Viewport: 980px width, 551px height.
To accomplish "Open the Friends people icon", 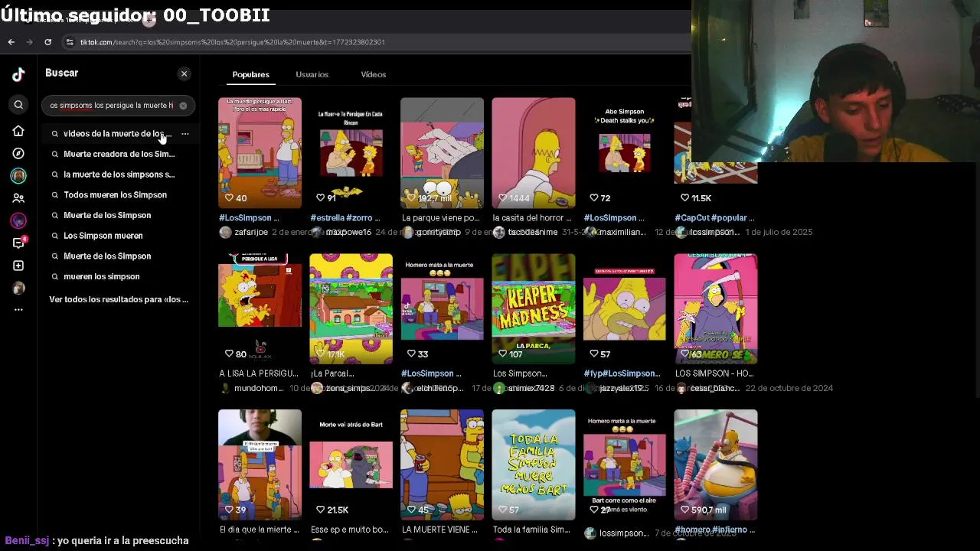I will tap(18, 198).
